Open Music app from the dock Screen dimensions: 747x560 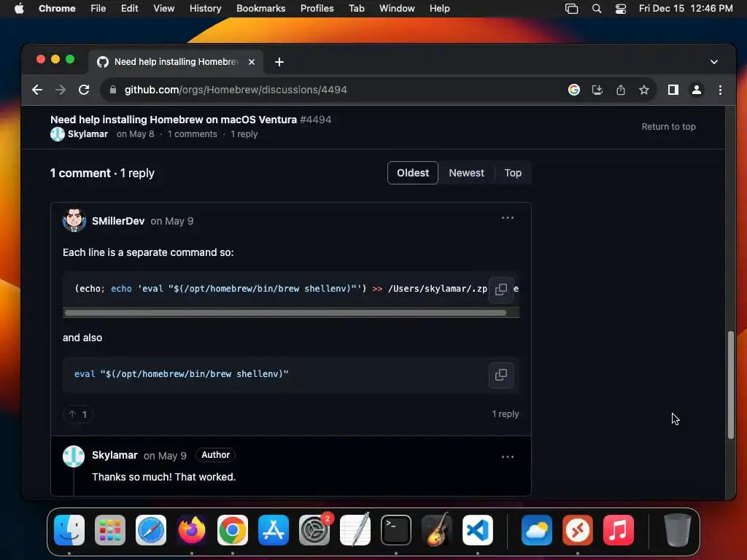pos(619,530)
